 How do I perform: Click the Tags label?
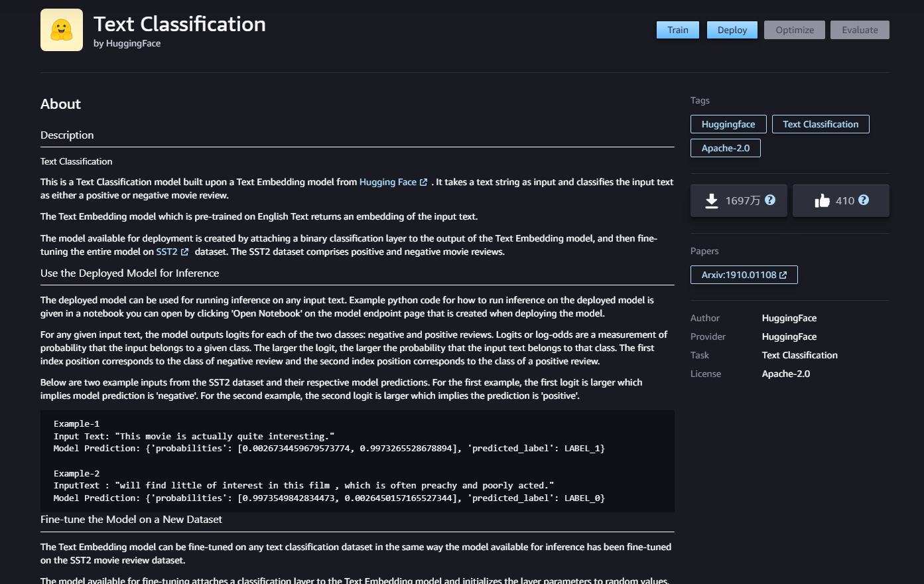click(x=700, y=100)
